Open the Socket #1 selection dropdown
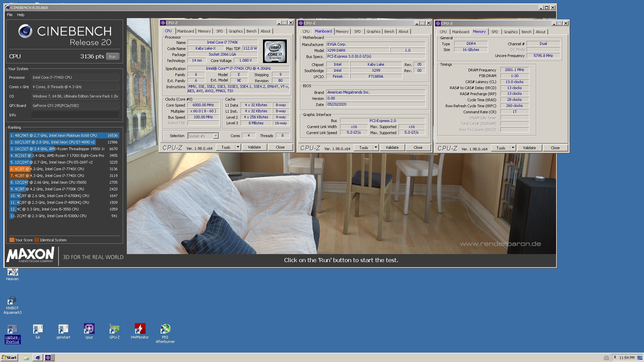 [x=203, y=136]
